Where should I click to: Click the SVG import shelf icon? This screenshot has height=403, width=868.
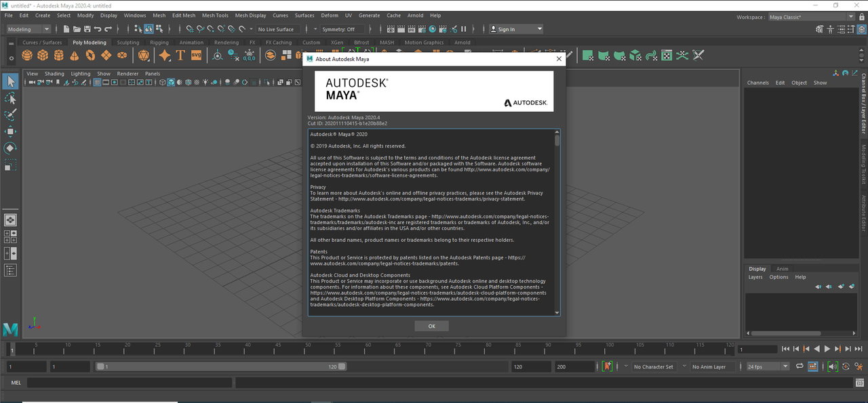click(196, 55)
